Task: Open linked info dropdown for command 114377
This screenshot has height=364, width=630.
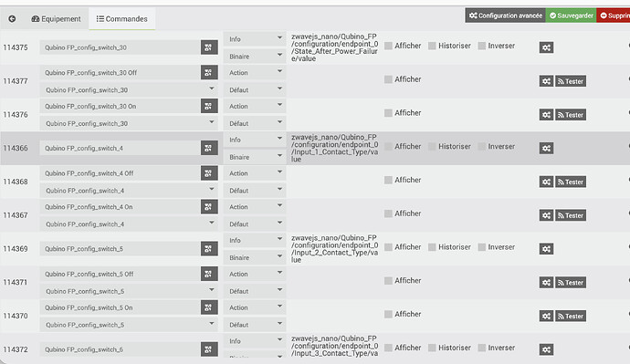Action: 129,90
